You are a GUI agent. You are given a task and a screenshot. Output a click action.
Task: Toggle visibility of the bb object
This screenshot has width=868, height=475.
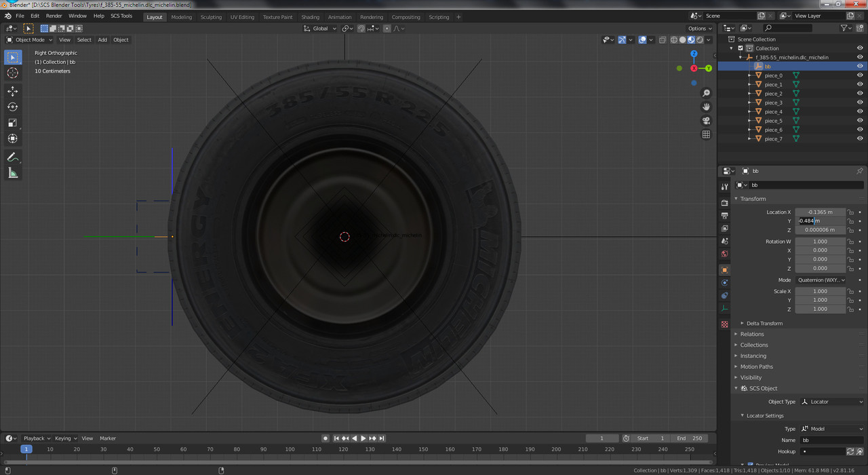pos(860,66)
